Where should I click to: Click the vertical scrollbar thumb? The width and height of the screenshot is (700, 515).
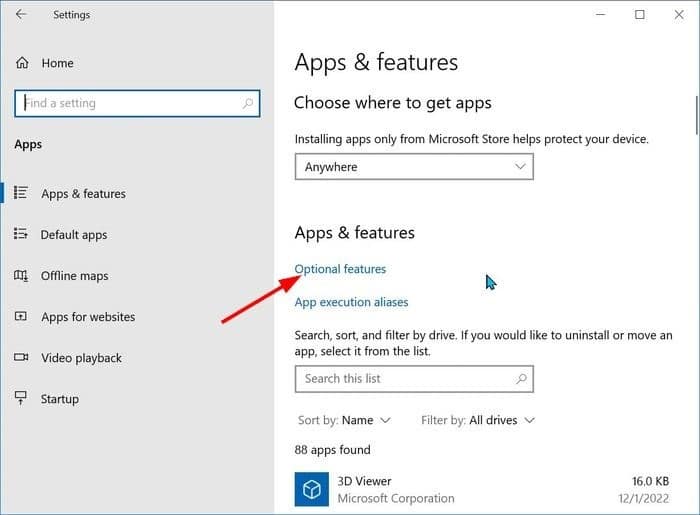point(696,115)
